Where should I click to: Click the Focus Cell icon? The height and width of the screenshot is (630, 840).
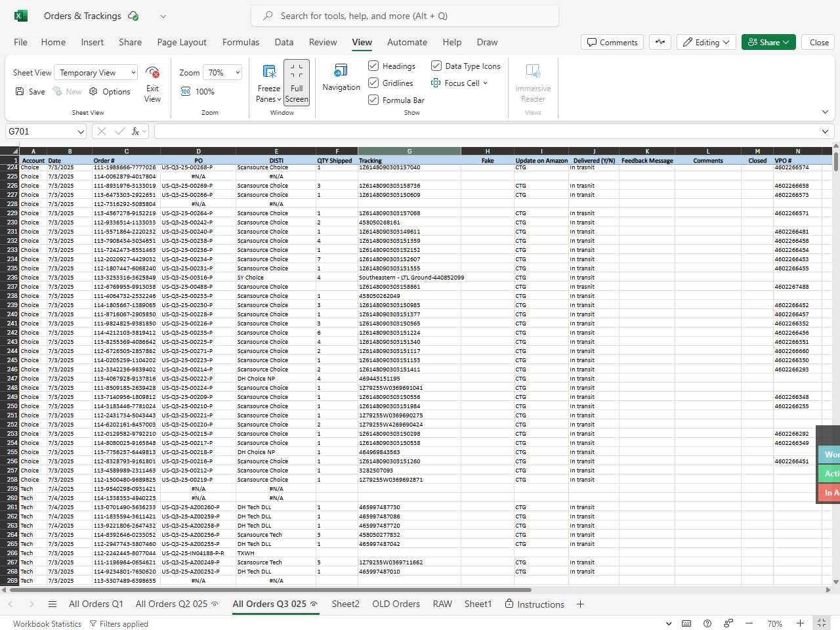coord(436,83)
